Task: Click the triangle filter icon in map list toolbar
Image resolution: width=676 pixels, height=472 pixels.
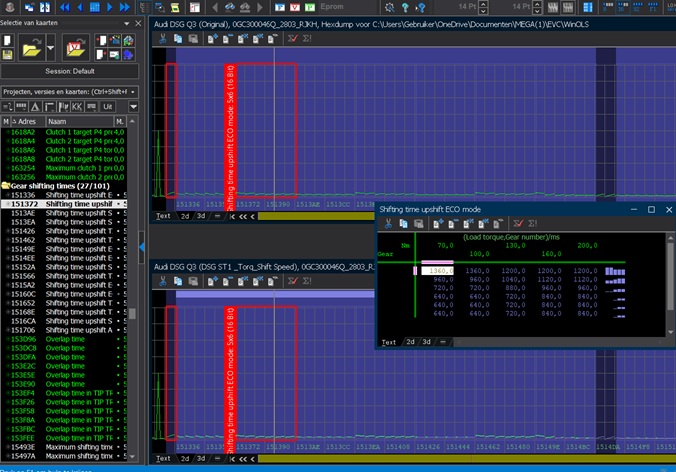Action: (35, 106)
